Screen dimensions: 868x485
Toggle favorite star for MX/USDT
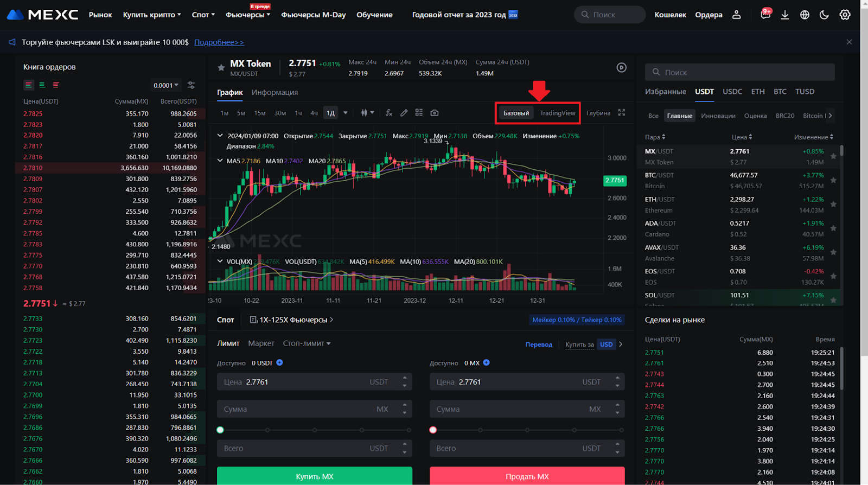click(833, 156)
